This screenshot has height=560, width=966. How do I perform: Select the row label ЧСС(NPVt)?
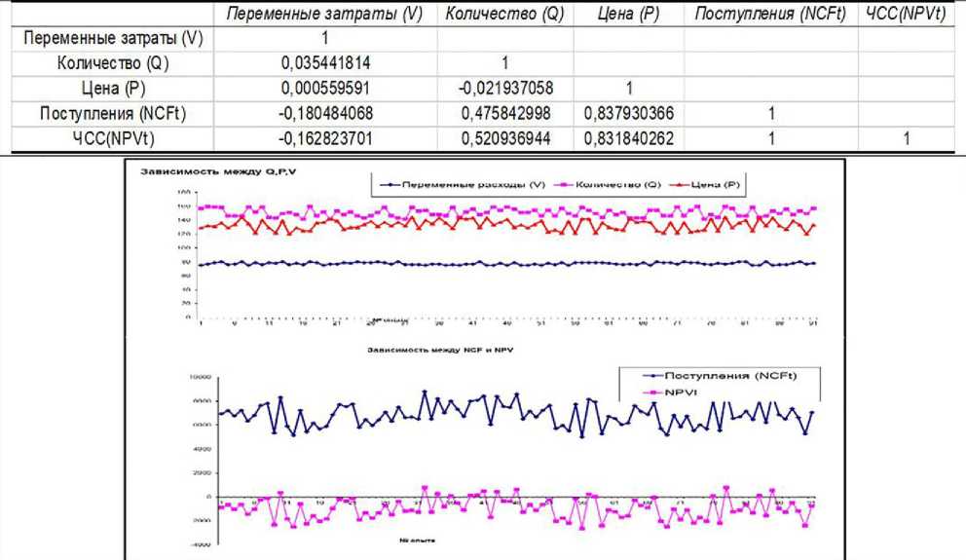pos(104,138)
